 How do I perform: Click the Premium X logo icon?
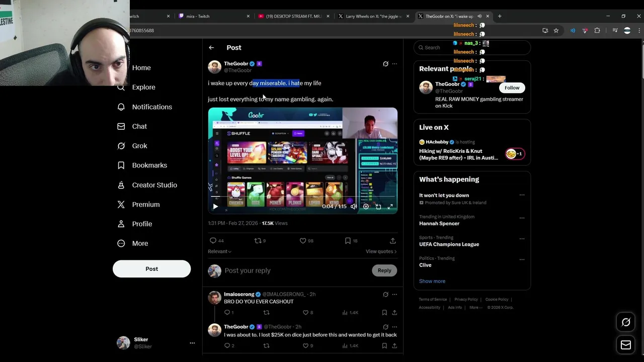(x=121, y=204)
